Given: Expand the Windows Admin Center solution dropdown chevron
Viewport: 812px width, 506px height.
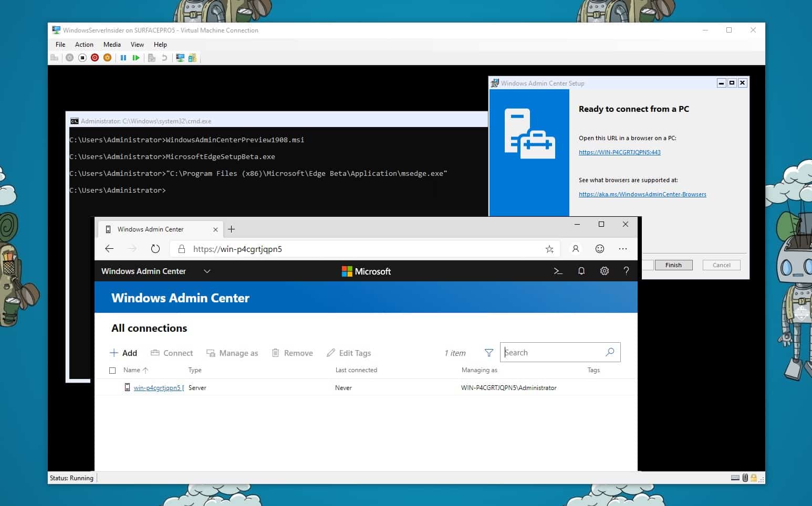Looking at the screenshot, I should coord(207,271).
